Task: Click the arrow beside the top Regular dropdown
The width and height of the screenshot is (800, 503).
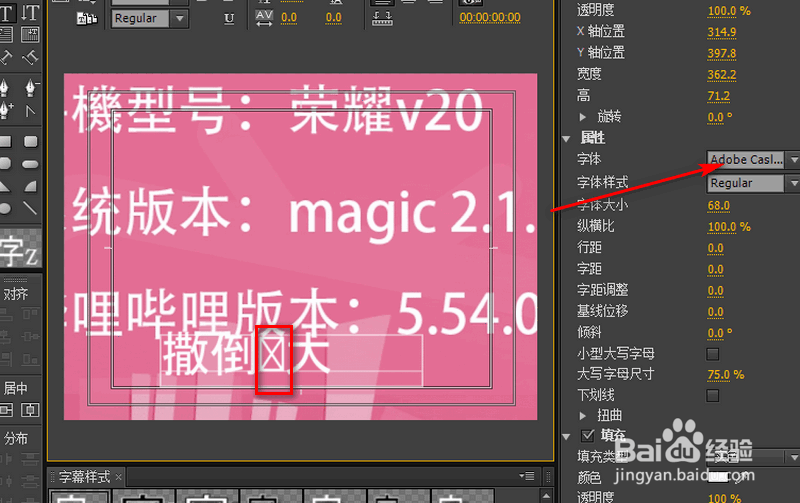Action: coord(180,18)
